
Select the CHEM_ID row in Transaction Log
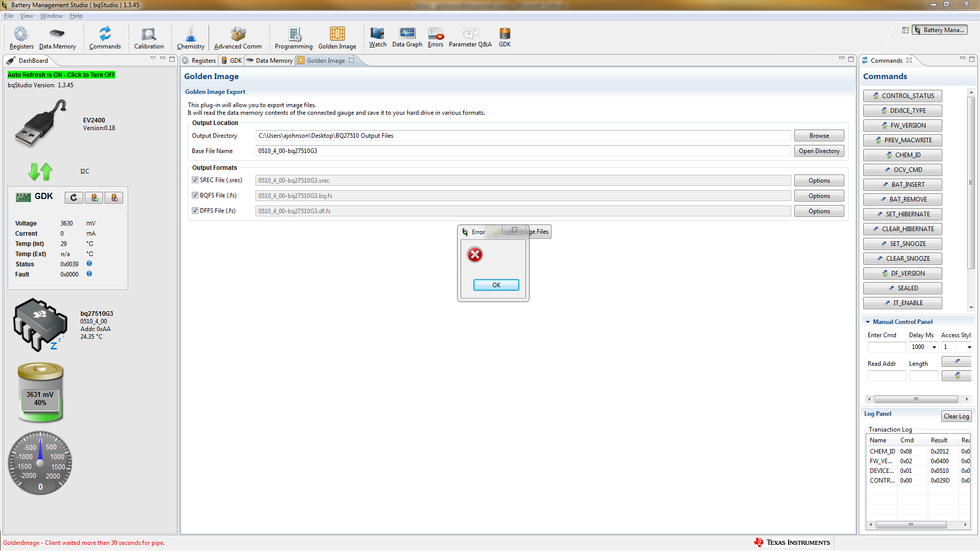pos(918,452)
